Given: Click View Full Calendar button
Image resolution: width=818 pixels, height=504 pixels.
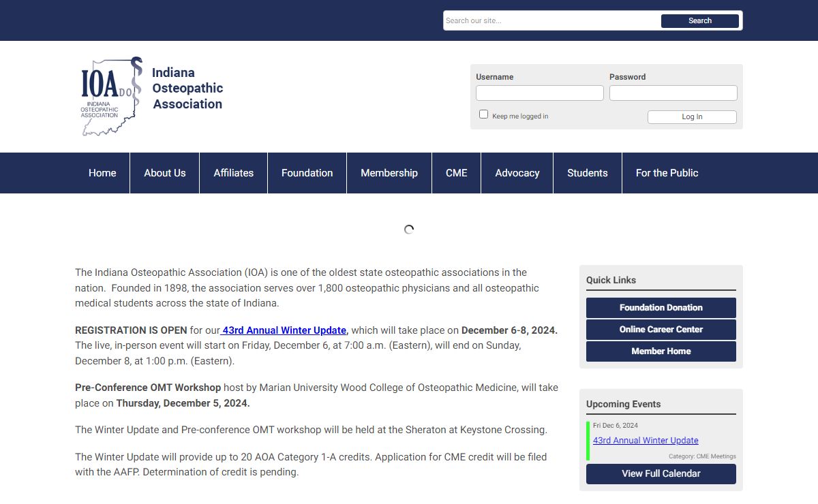Looking at the screenshot, I should [661, 473].
